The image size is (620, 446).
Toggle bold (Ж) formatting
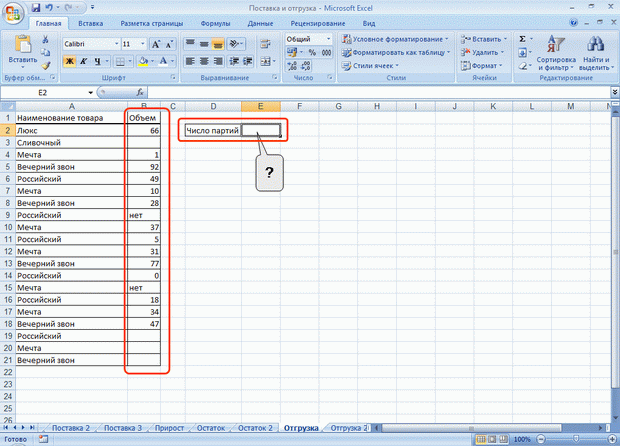pos(69,61)
